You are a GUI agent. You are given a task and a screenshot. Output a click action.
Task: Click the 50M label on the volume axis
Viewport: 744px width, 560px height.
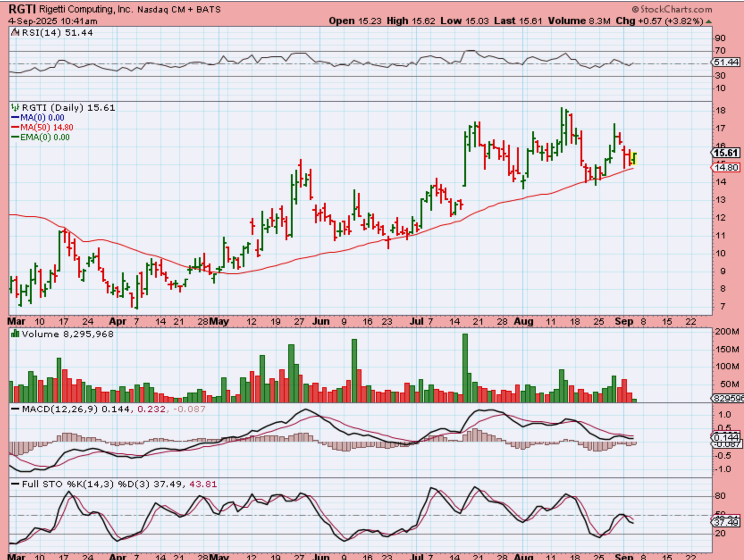coord(729,384)
